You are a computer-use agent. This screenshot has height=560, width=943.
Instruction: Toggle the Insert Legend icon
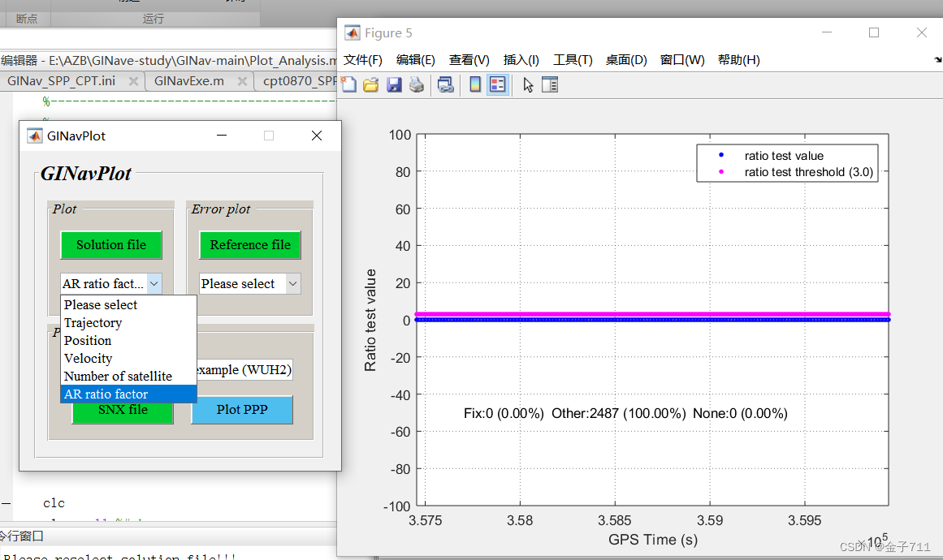pyautogui.click(x=498, y=84)
